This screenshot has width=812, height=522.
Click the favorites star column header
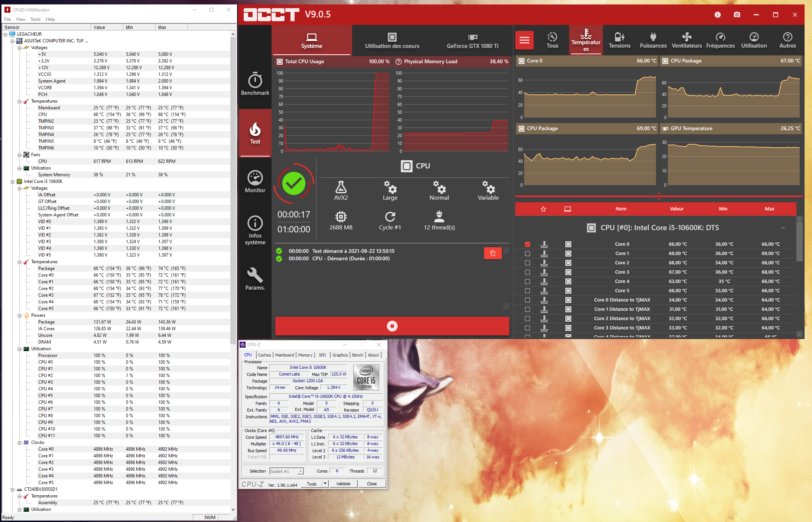coord(543,209)
